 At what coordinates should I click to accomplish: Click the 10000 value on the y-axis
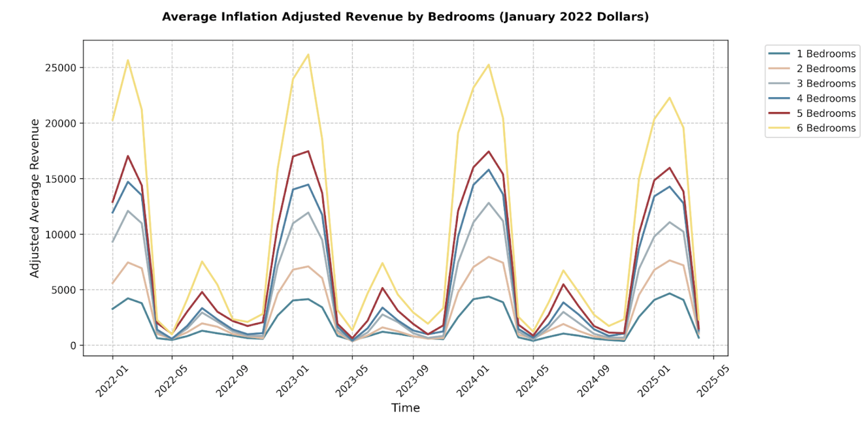(61, 235)
